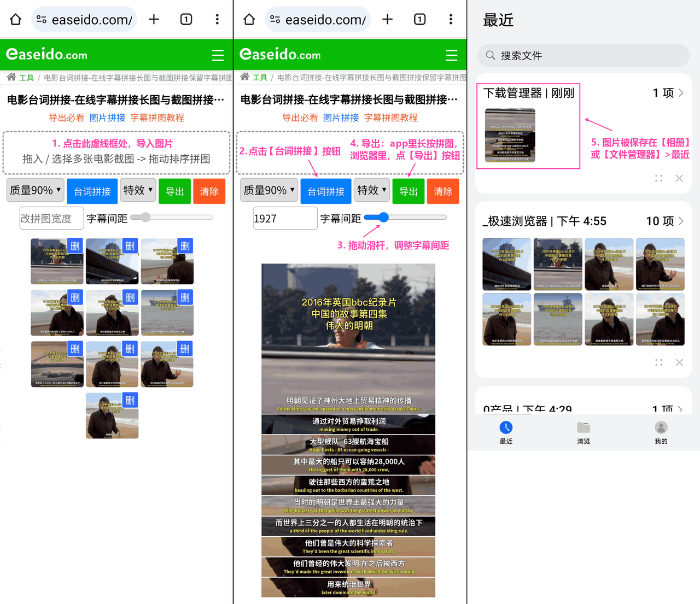Viewport: 700px width, 604px height.
Task: Click width field showing 1927
Action: pyautogui.click(x=285, y=218)
